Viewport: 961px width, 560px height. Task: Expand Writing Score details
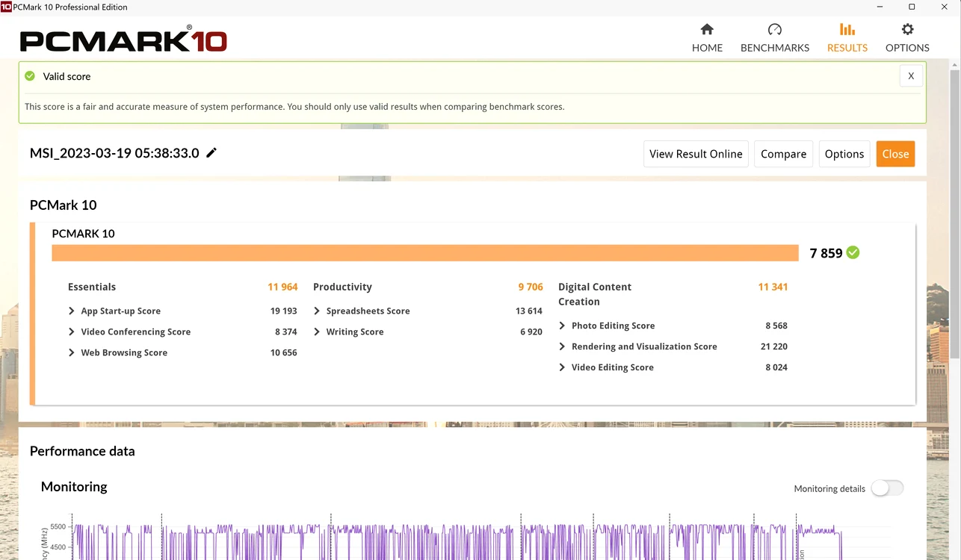coord(317,332)
